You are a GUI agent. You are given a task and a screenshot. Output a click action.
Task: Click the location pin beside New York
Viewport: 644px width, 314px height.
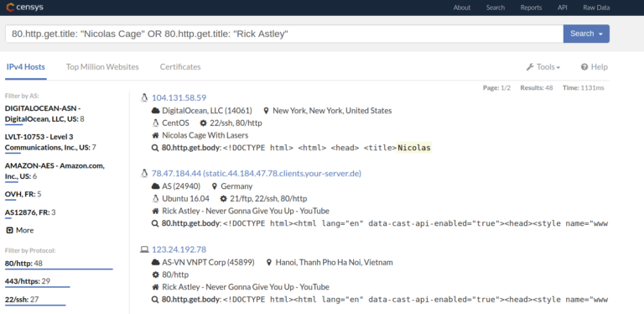point(266,111)
